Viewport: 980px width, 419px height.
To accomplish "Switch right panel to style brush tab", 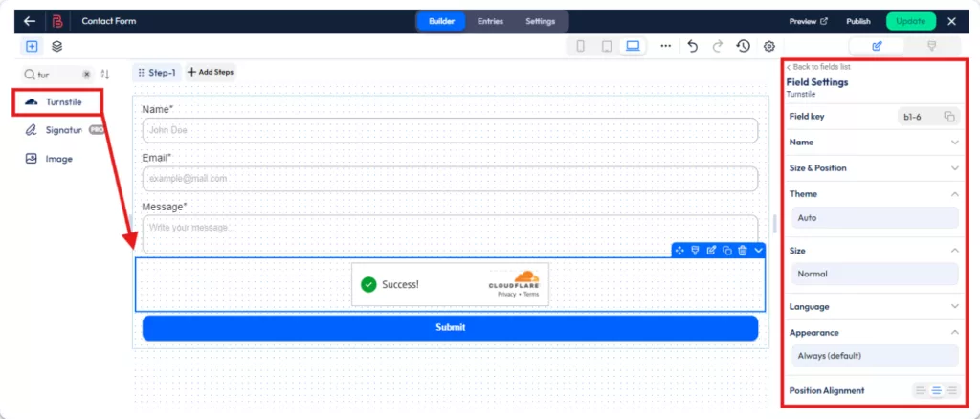I will point(932,46).
